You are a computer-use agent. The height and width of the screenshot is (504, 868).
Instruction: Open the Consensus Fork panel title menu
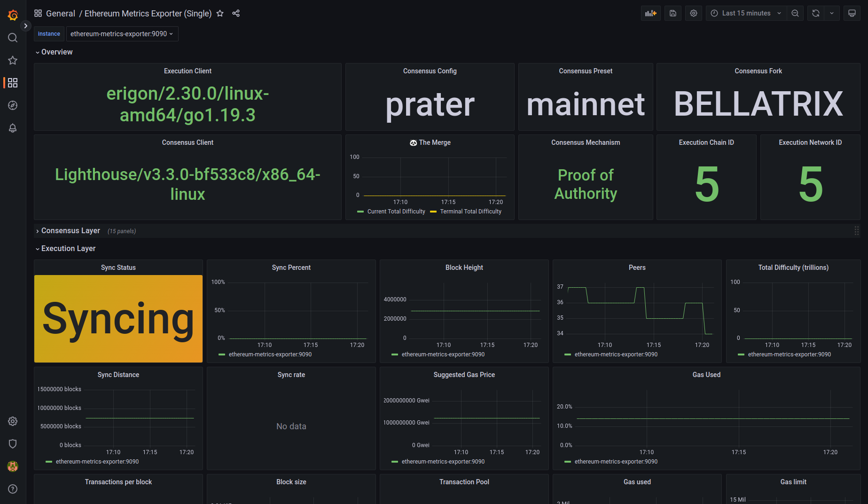[x=758, y=71]
